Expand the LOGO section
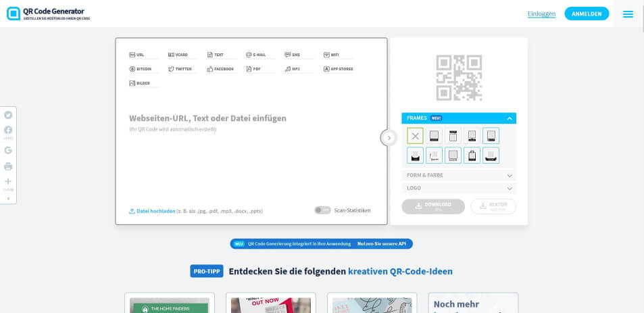The width and height of the screenshot is (644, 313). 459,188
